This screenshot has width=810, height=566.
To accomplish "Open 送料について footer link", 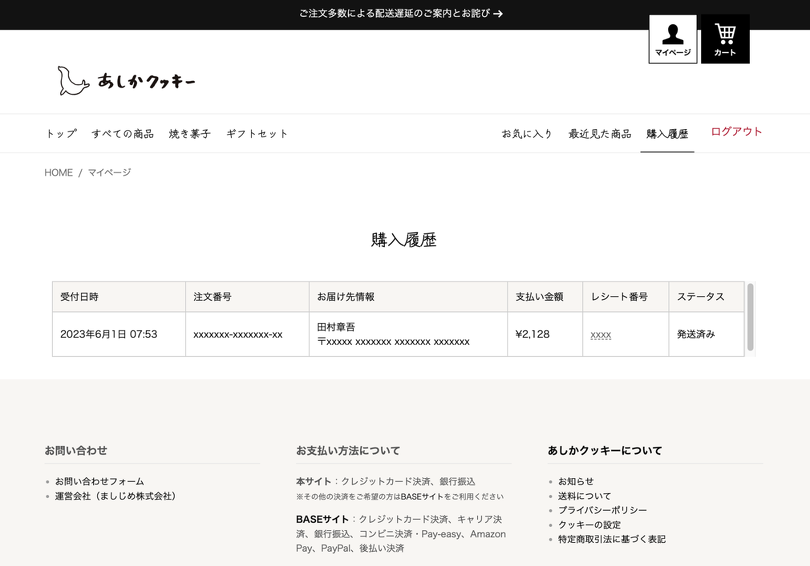I will (584, 496).
